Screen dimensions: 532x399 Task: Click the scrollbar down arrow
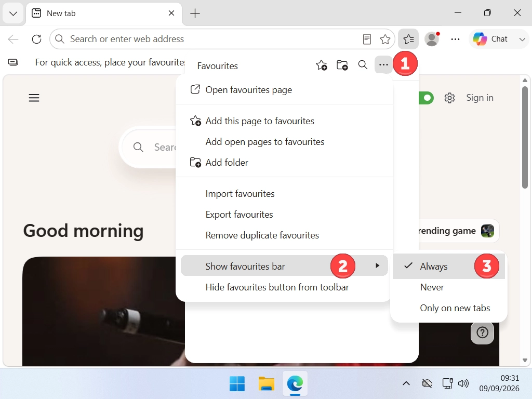pyautogui.click(x=525, y=361)
